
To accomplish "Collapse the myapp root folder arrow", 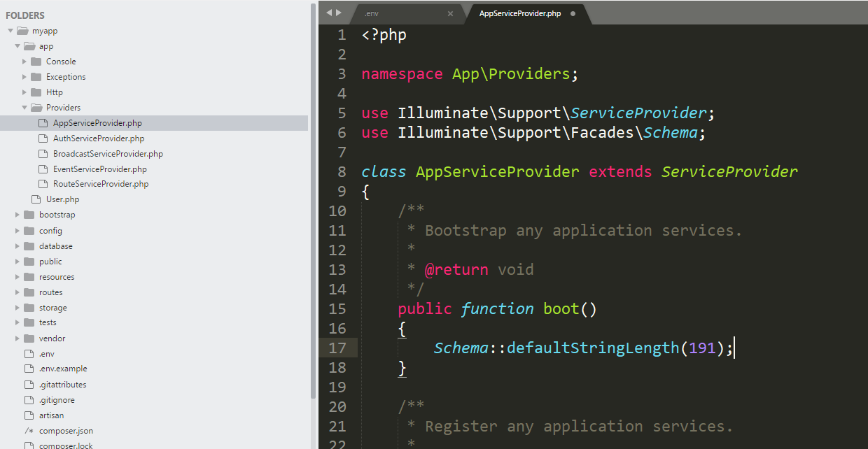I will click(x=10, y=31).
